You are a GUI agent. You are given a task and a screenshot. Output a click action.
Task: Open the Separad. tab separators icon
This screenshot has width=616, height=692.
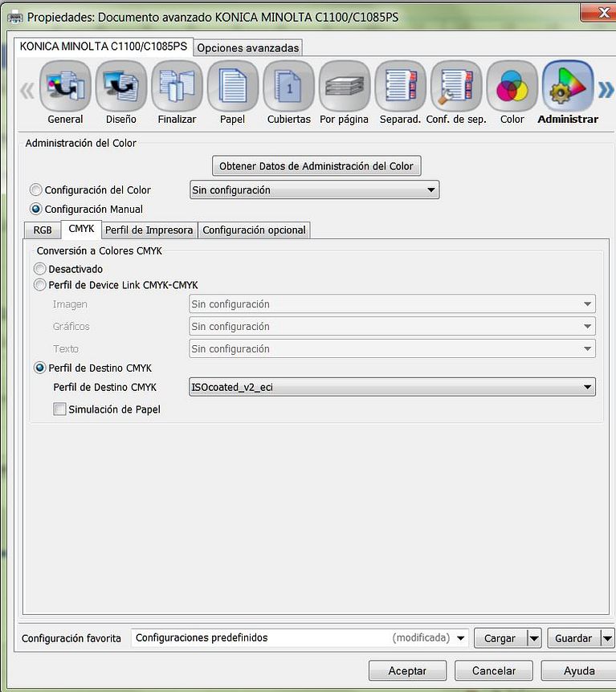pyautogui.click(x=401, y=86)
